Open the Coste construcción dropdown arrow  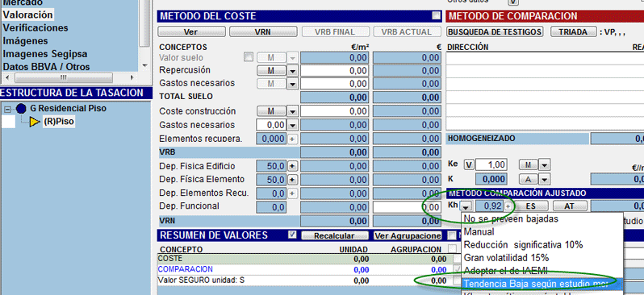291,111
